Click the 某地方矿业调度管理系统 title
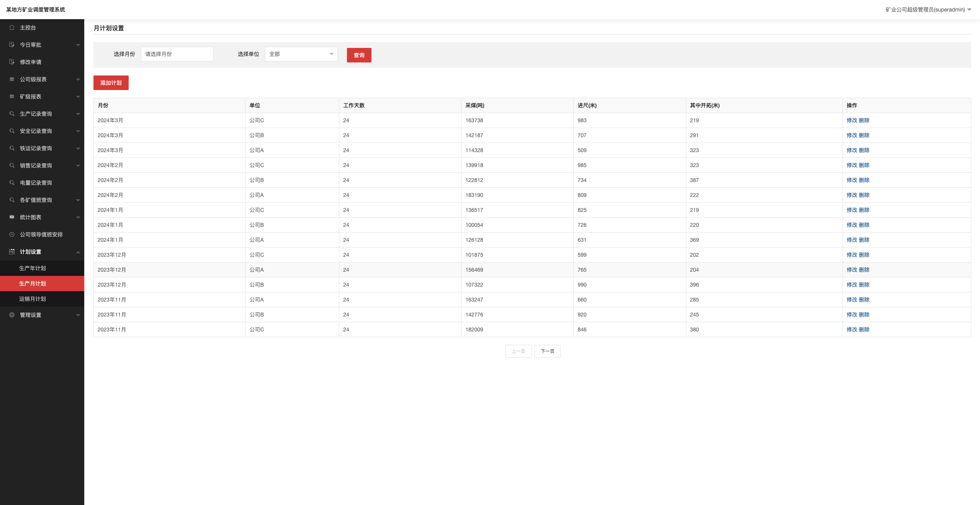The height and width of the screenshot is (505, 980). tap(36, 10)
